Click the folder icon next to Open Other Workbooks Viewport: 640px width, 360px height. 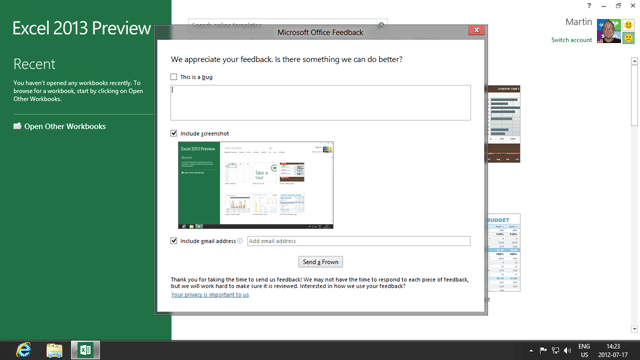point(17,126)
